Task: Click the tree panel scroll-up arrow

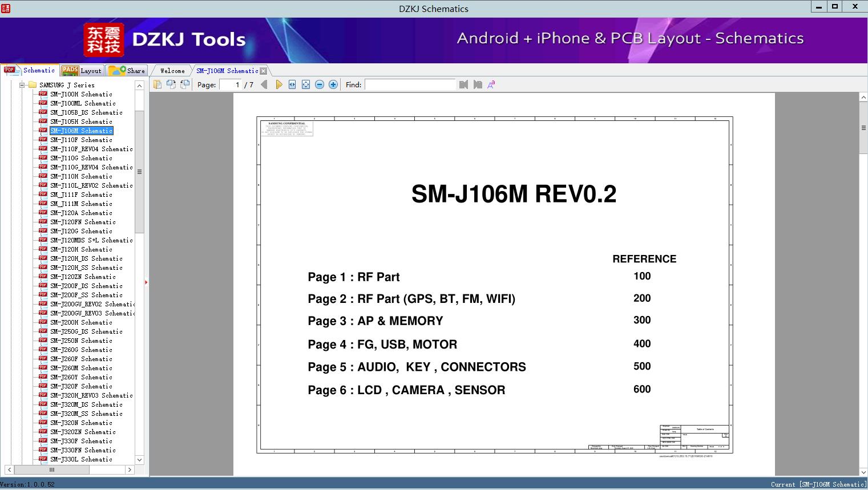Action: (x=139, y=86)
